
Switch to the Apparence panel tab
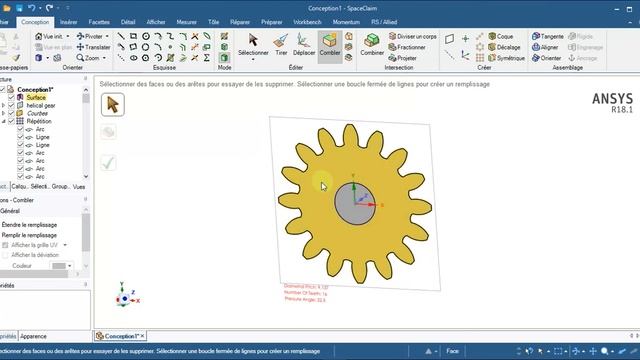pos(33,336)
